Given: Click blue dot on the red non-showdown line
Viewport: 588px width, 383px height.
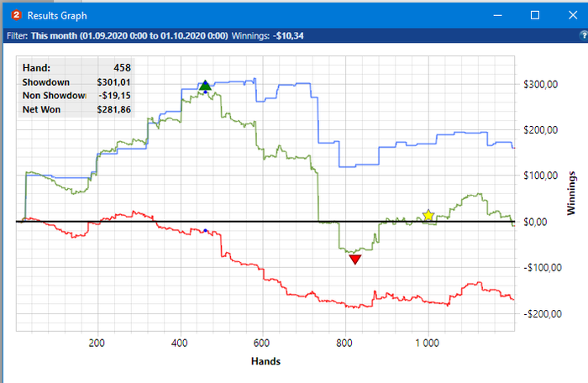Looking at the screenshot, I should (x=205, y=231).
